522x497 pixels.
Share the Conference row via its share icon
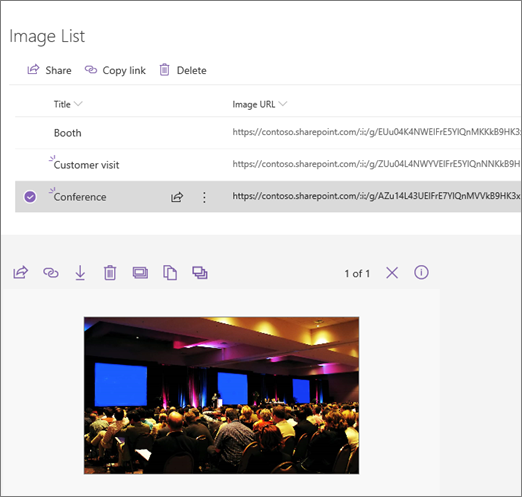[x=177, y=197]
